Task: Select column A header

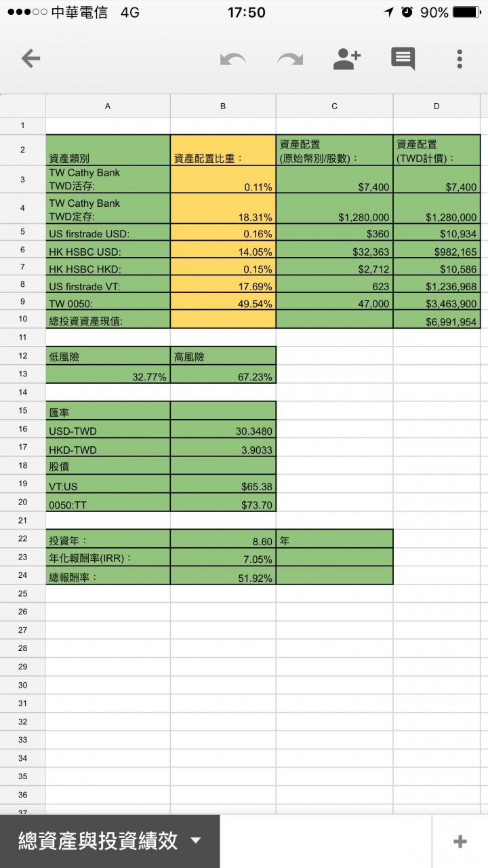Action: [x=108, y=106]
